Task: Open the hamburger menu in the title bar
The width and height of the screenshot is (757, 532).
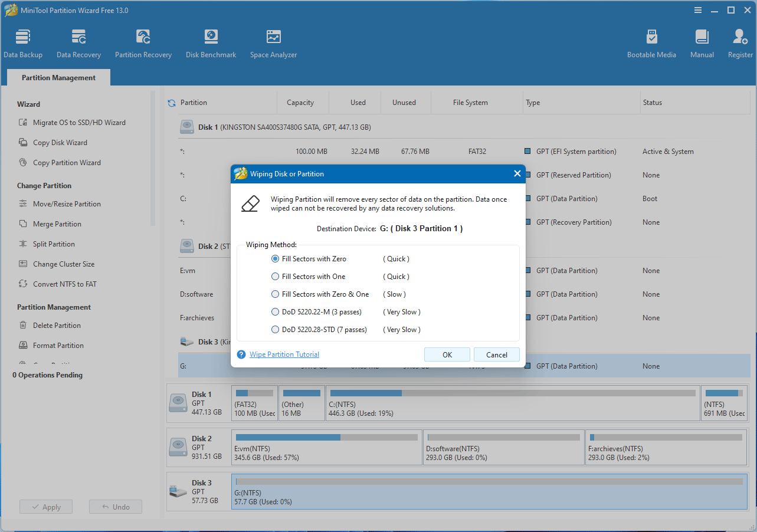Action: click(x=697, y=9)
